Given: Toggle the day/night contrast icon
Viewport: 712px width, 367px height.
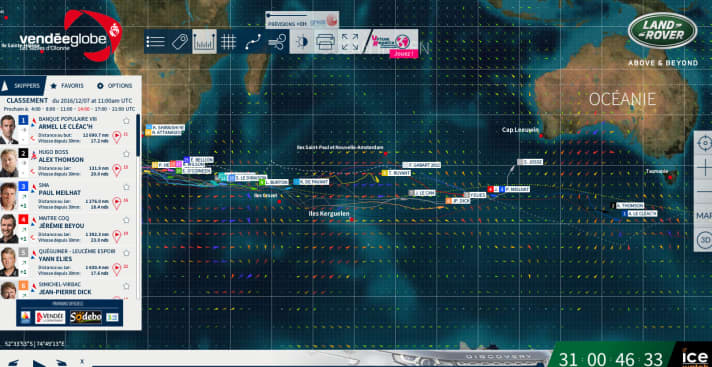Looking at the screenshot, I should [302, 42].
